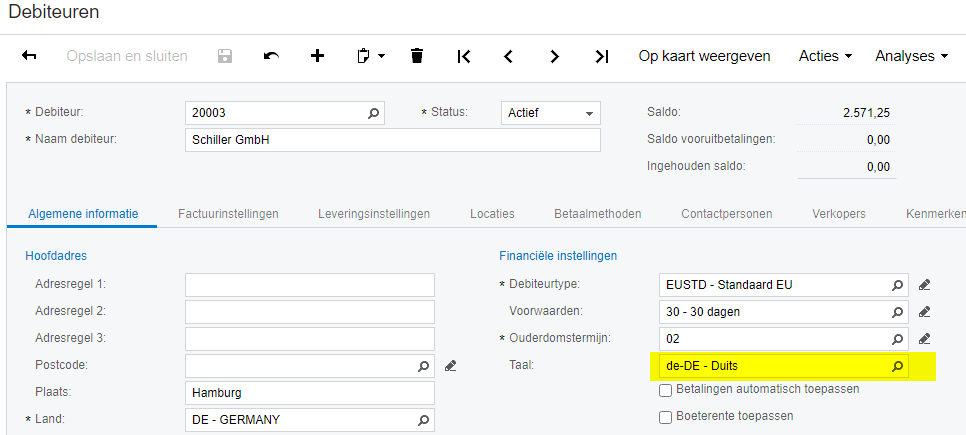Click Op kaart weergeven button
Screen dimensions: 966x435
pyautogui.click(x=704, y=56)
